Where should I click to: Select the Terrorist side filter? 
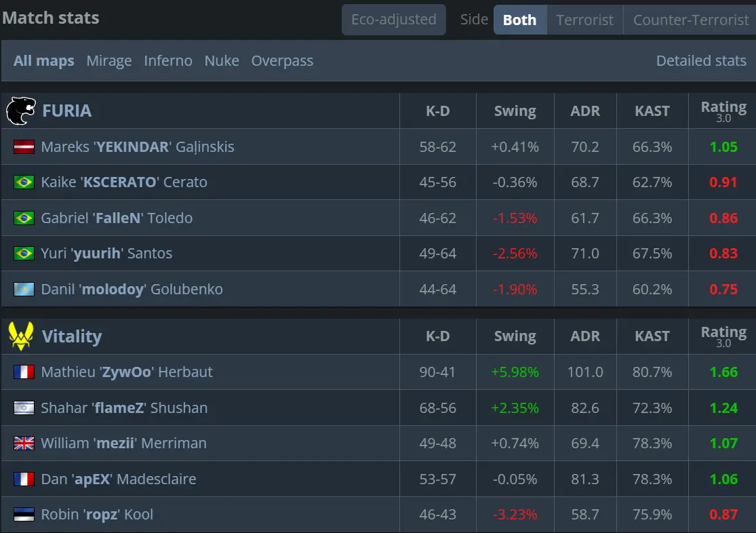tap(584, 20)
